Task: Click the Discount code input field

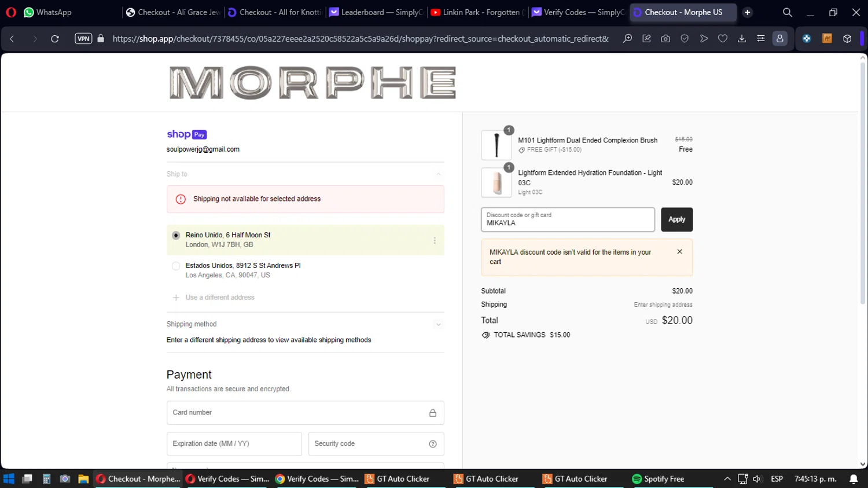Action: tap(568, 219)
